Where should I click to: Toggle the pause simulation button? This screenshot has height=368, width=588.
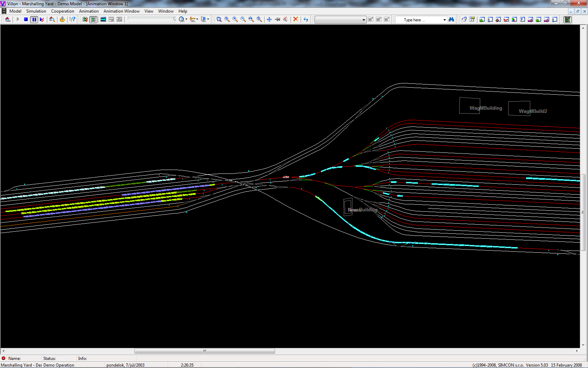(34, 20)
